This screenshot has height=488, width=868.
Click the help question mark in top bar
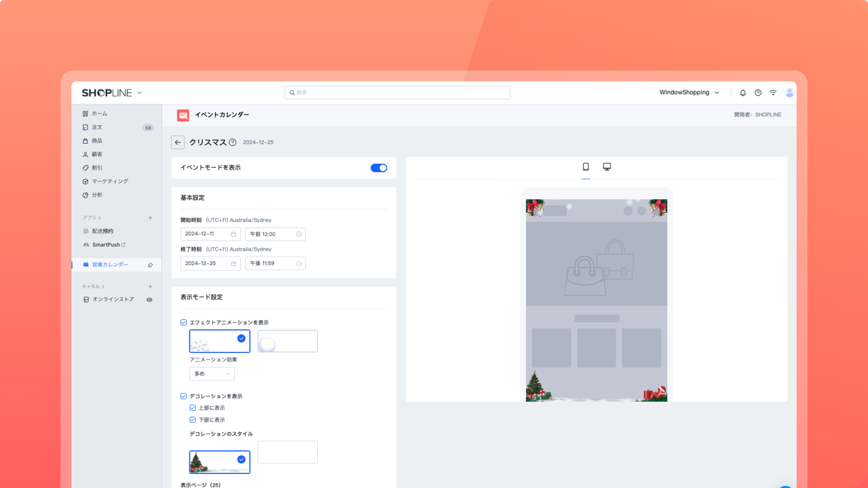[x=758, y=93]
